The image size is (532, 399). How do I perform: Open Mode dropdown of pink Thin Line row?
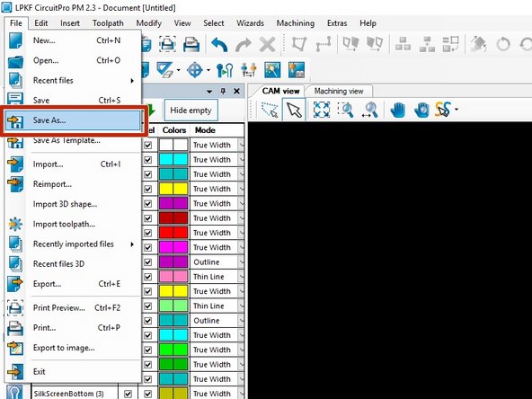point(241,277)
